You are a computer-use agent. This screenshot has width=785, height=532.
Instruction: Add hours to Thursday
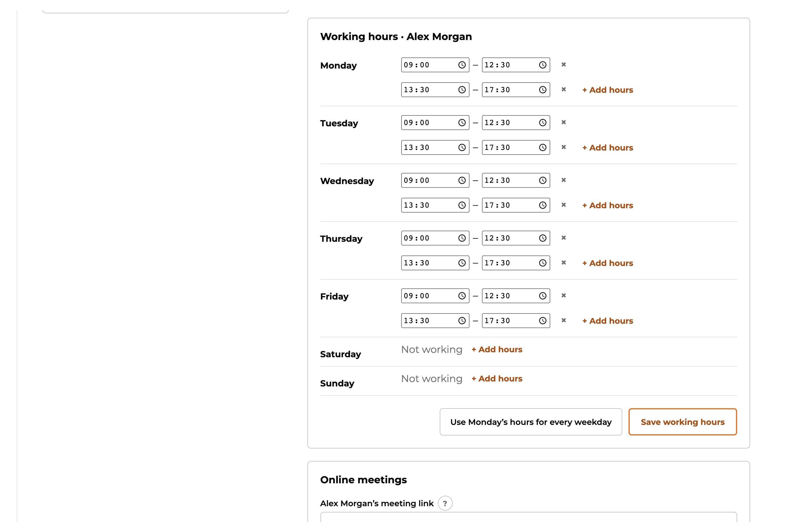607,263
